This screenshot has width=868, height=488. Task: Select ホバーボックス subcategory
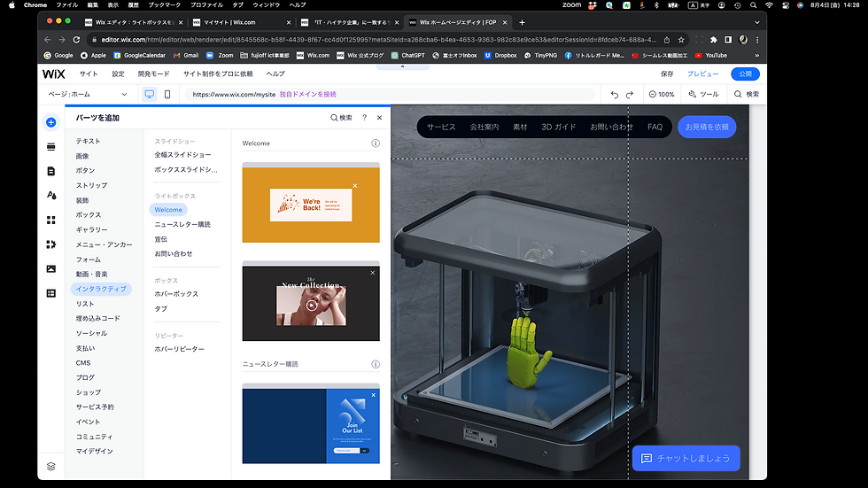coord(176,294)
